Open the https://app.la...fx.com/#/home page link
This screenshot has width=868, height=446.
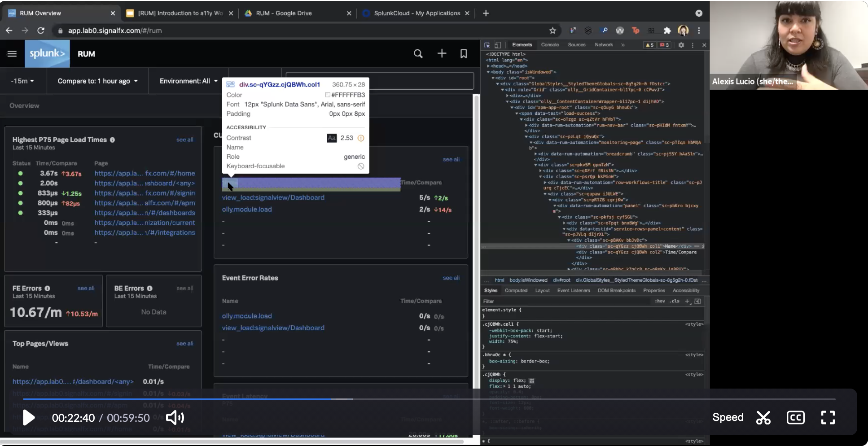145,173
